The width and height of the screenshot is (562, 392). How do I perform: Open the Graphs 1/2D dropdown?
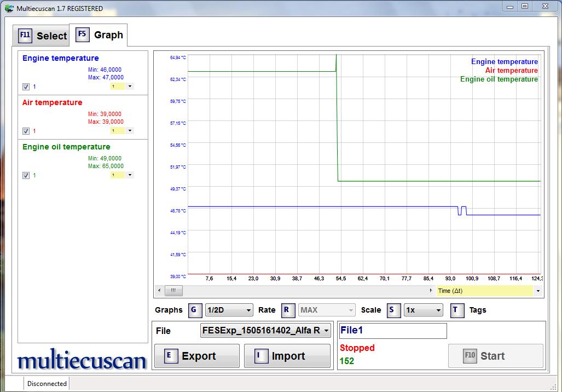point(229,310)
